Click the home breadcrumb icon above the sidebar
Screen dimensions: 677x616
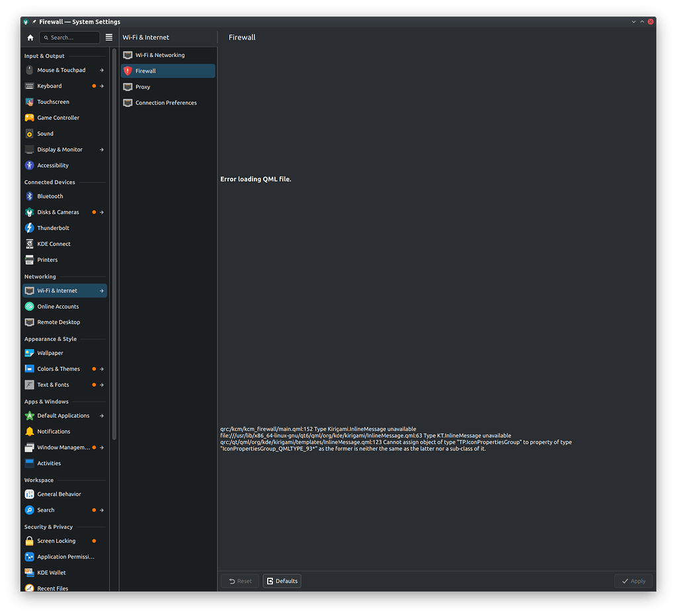point(30,38)
